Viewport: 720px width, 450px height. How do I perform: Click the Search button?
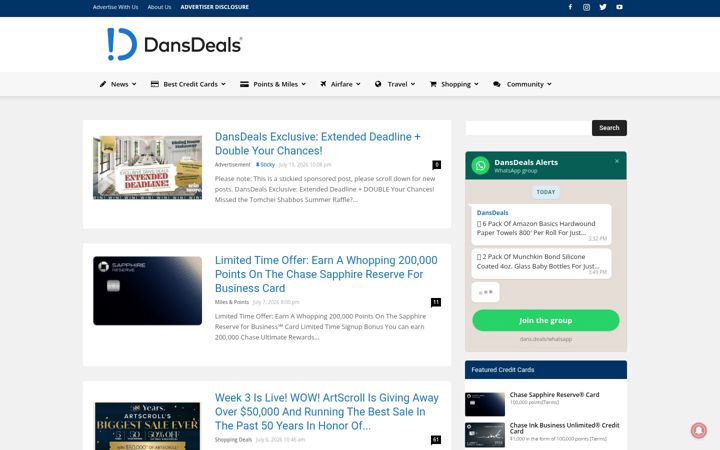[609, 128]
